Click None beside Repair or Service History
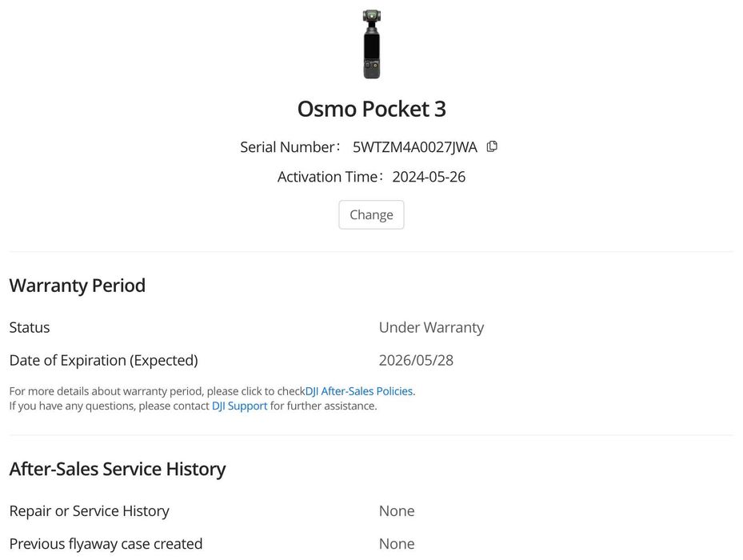743x560 pixels. [x=397, y=510]
